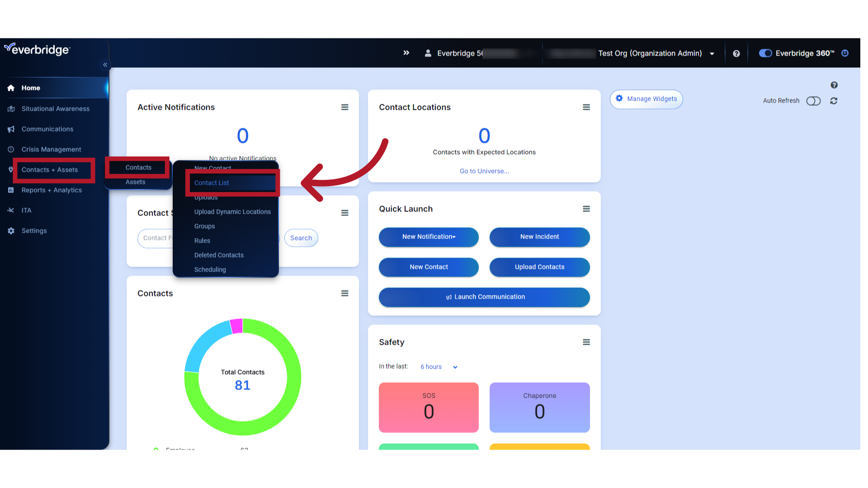Viewport: 868px width, 488px height.
Task: Choose Rules from Contacts submenu
Action: click(x=202, y=240)
